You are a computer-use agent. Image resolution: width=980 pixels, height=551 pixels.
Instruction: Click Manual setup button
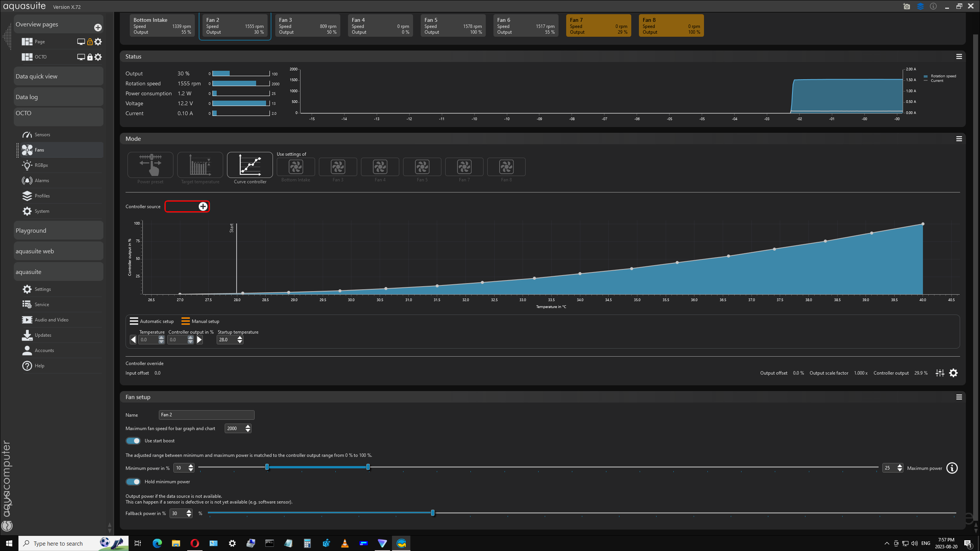coord(201,321)
